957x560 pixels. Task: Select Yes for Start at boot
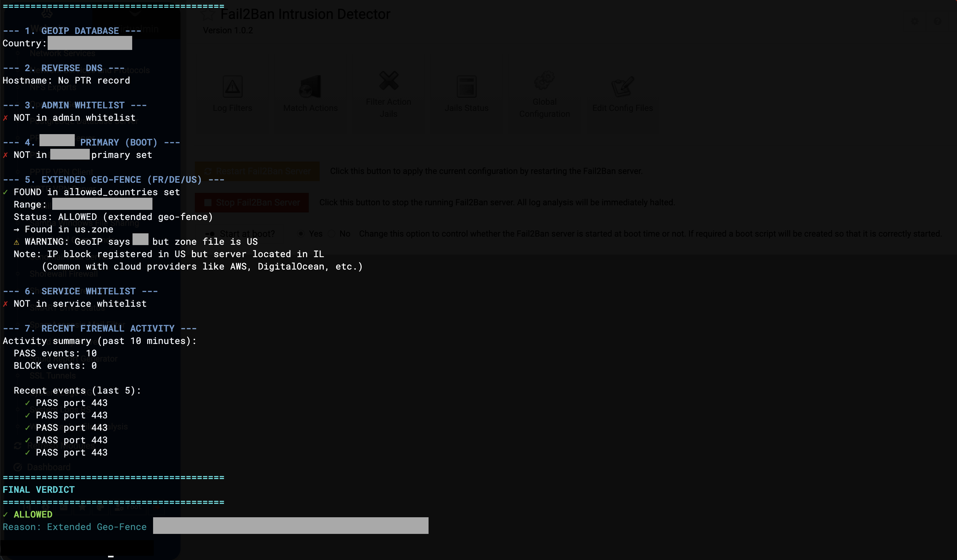pyautogui.click(x=301, y=234)
